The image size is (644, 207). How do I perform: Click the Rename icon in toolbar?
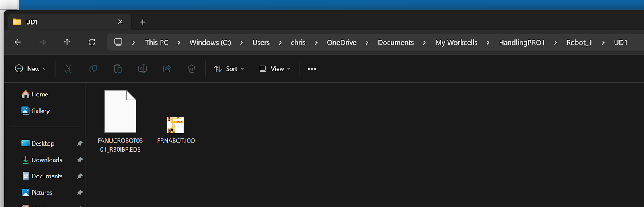(142, 69)
